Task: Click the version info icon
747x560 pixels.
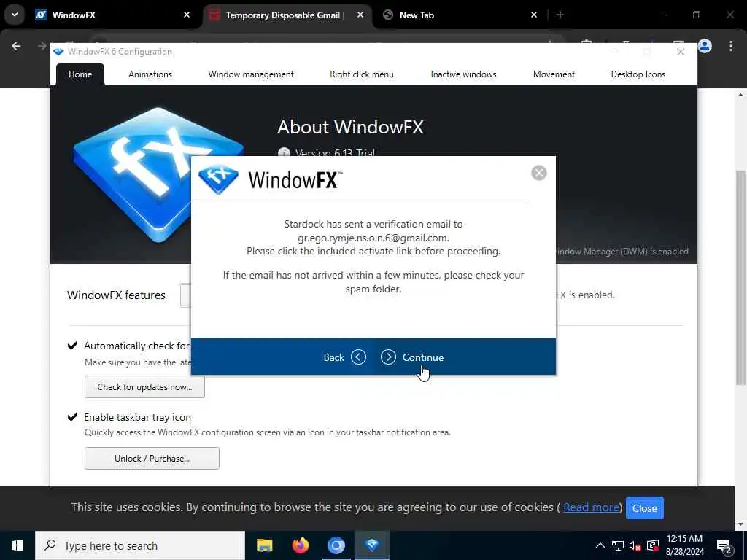Action: click(284, 153)
